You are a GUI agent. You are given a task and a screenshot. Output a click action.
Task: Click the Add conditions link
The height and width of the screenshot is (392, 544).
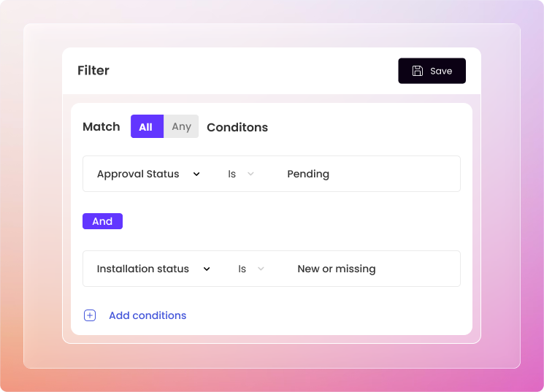pyautogui.click(x=148, y=315)
